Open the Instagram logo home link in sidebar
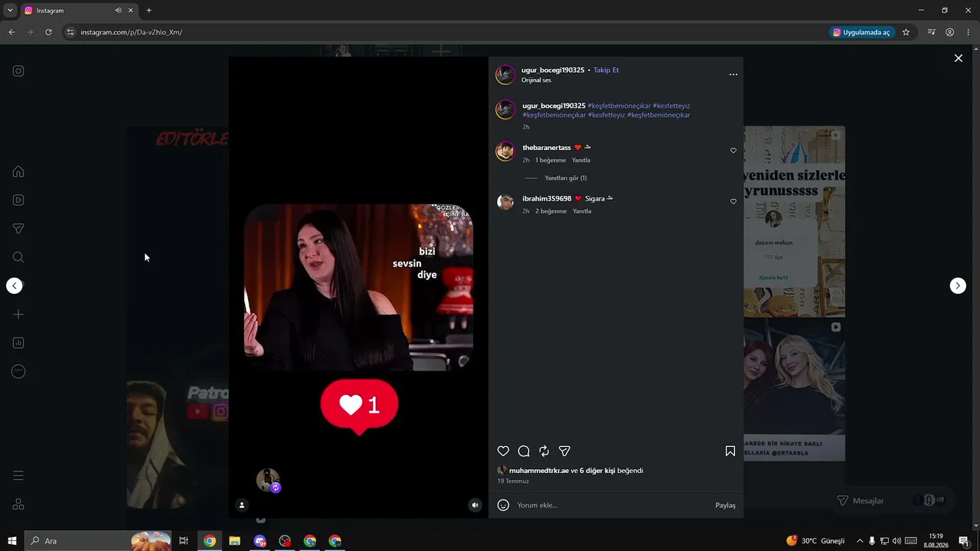 (x=18, y=71)
